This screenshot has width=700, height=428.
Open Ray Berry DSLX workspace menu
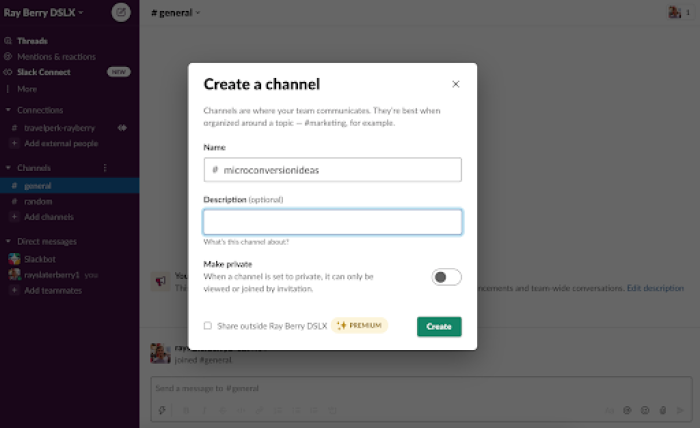pos(43,12)
